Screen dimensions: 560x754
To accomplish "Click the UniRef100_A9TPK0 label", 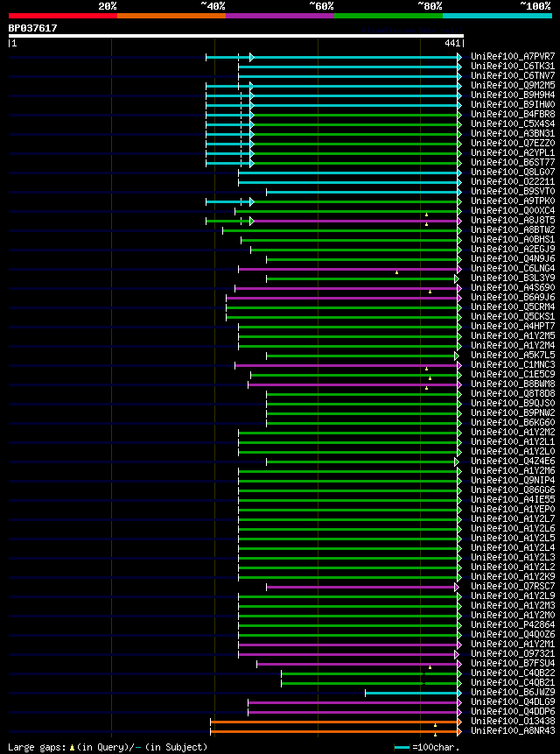I will tap(513, 201).
